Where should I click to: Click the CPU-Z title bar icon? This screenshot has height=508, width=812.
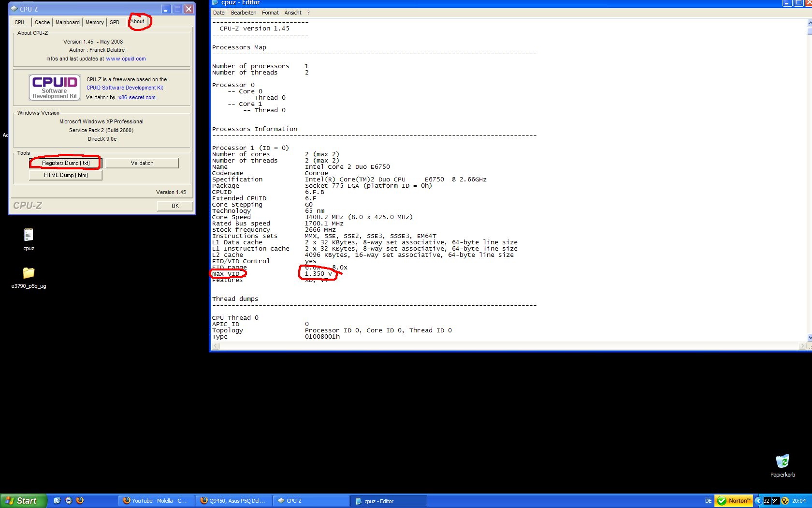pos(14,9)
